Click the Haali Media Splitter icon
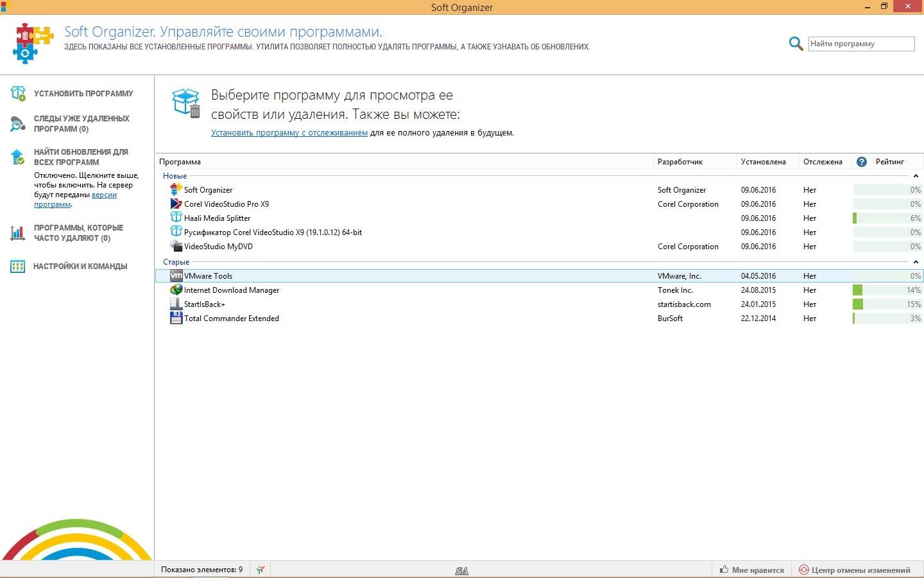 pyautogui.click(x=176, y=218)
